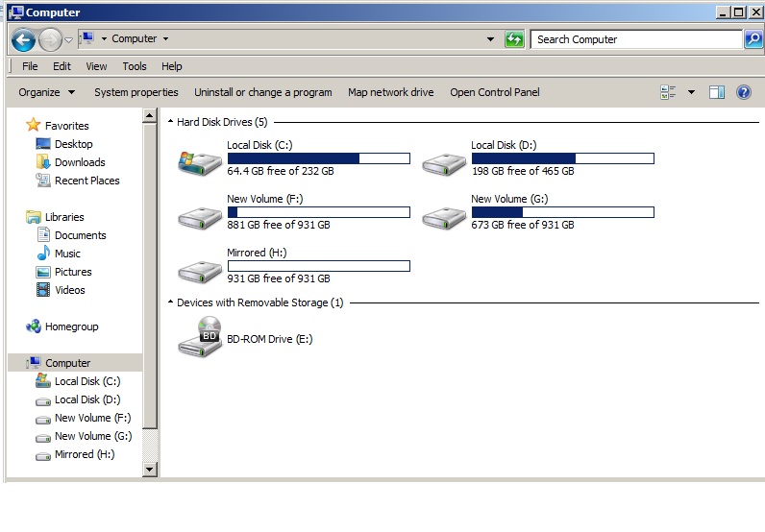
Task: Click the greyed Forward arrow button
Action: coord(50,39)
